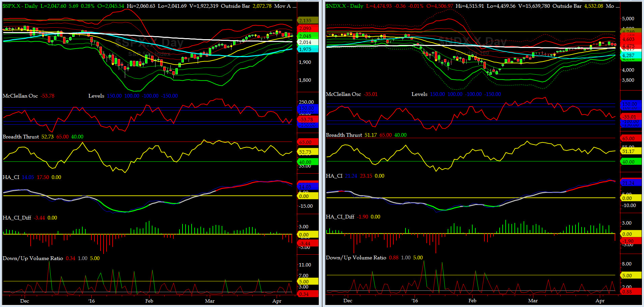Click the yellow 52.73 axis tag
Viewport: 644px width, 307px height.
307,152
